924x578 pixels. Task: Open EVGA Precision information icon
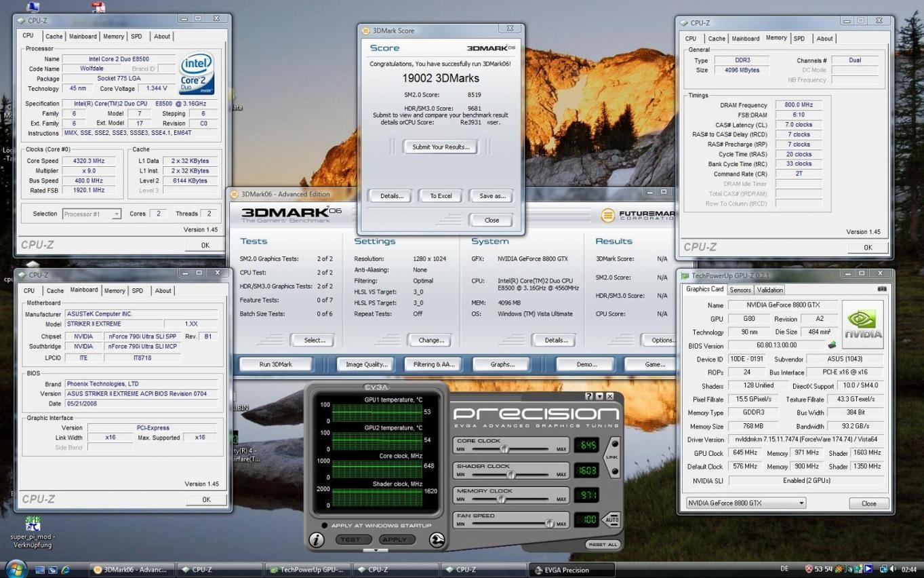(317, 540)
